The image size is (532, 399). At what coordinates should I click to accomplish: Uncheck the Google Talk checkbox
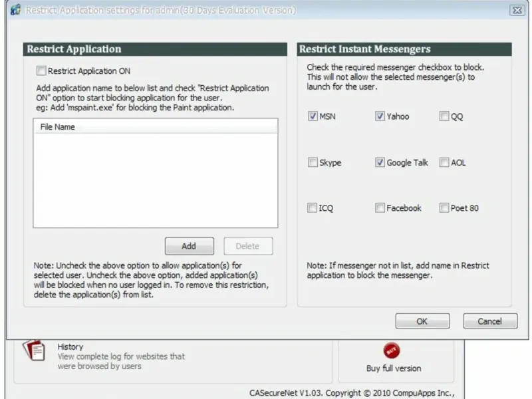point(380,162)
